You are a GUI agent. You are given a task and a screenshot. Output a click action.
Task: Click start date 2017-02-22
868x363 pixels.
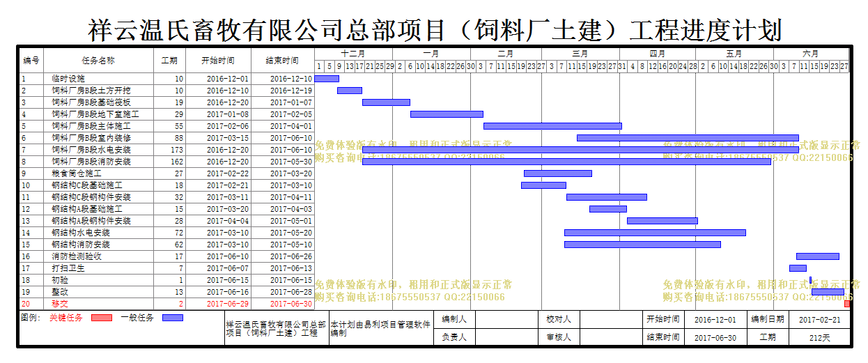pos(228,174)
